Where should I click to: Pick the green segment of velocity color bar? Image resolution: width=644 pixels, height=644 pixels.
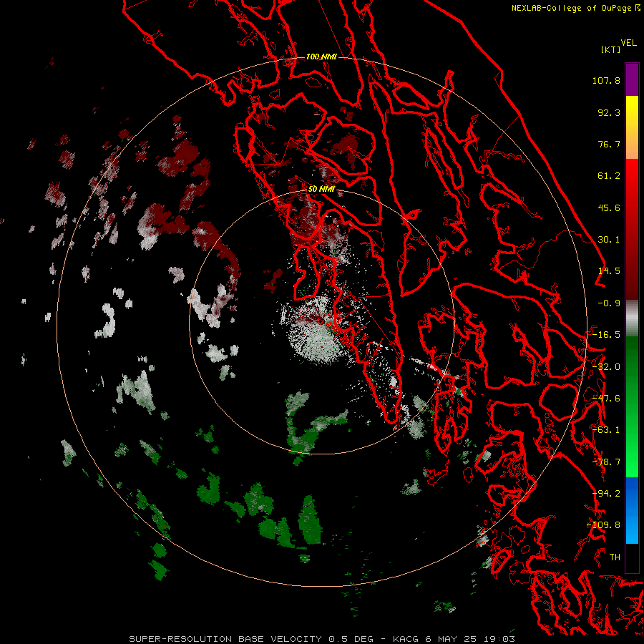[632, 406]
